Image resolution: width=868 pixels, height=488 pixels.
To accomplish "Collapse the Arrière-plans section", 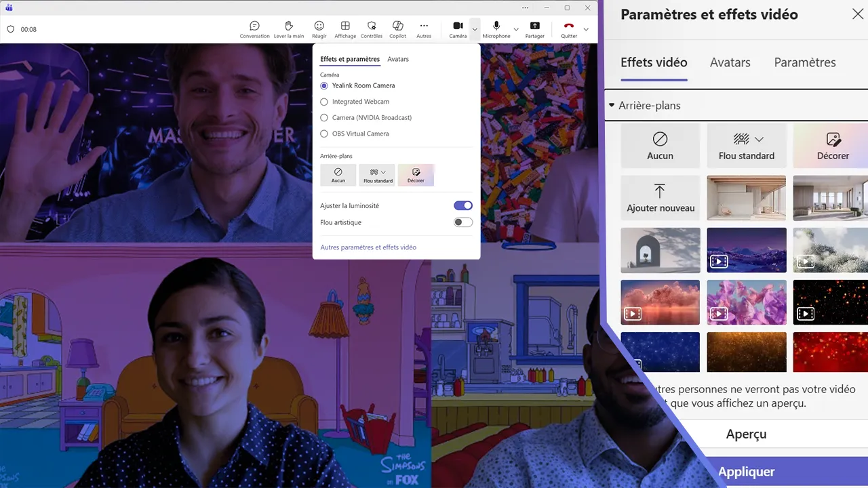I will (612, 106).
